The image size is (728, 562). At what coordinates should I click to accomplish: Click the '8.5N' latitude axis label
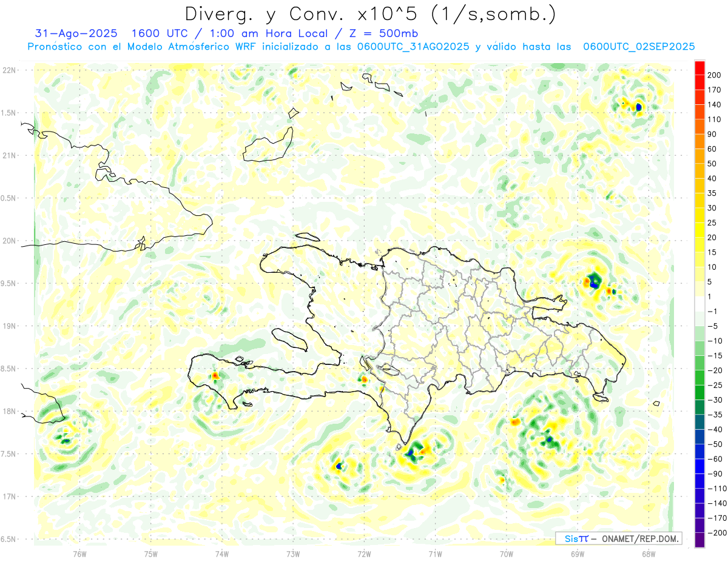[9, 368]
